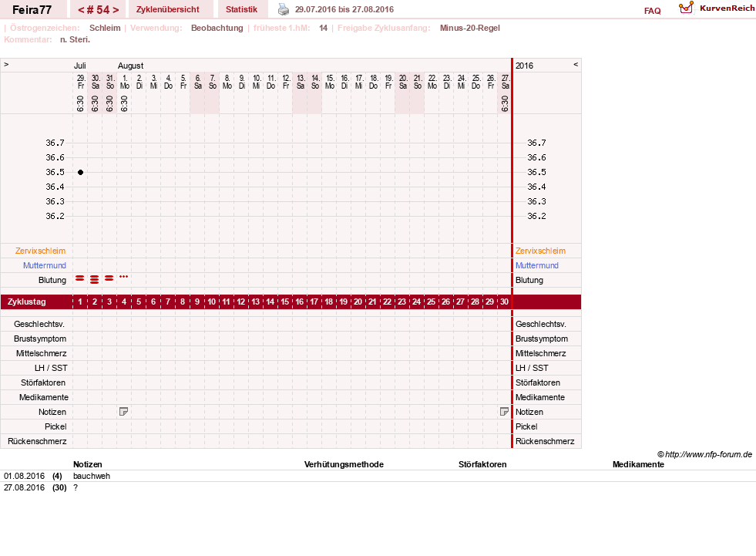Click date column header 27. Sa
This screenshot has width=756, height=556.
505,82
